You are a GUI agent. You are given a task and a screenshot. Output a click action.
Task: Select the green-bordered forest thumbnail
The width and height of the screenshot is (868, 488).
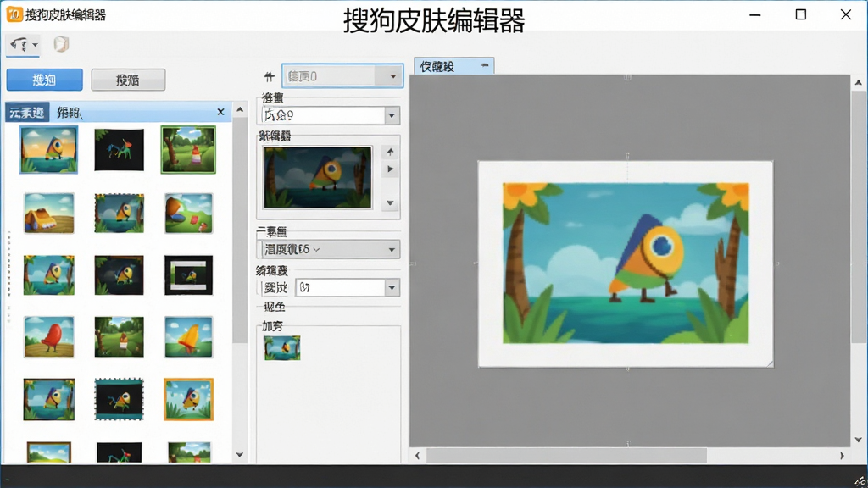(188, 149)
